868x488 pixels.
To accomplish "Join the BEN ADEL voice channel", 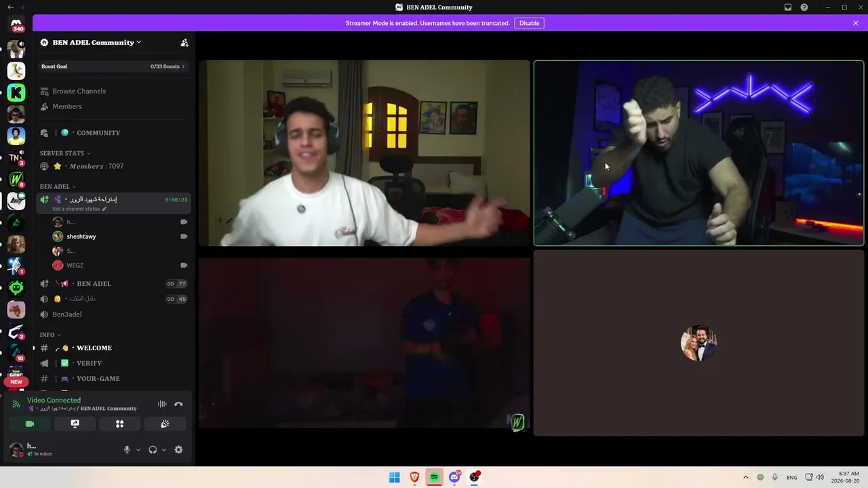I will pos(113,284).
